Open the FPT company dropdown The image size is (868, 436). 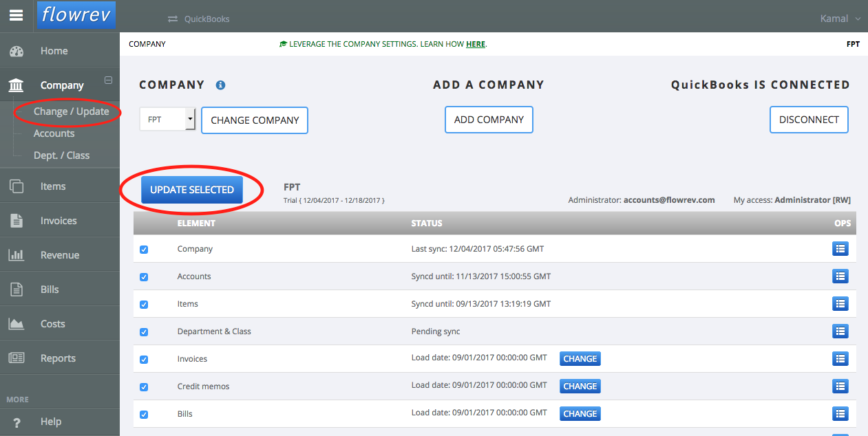pos(168,120)
